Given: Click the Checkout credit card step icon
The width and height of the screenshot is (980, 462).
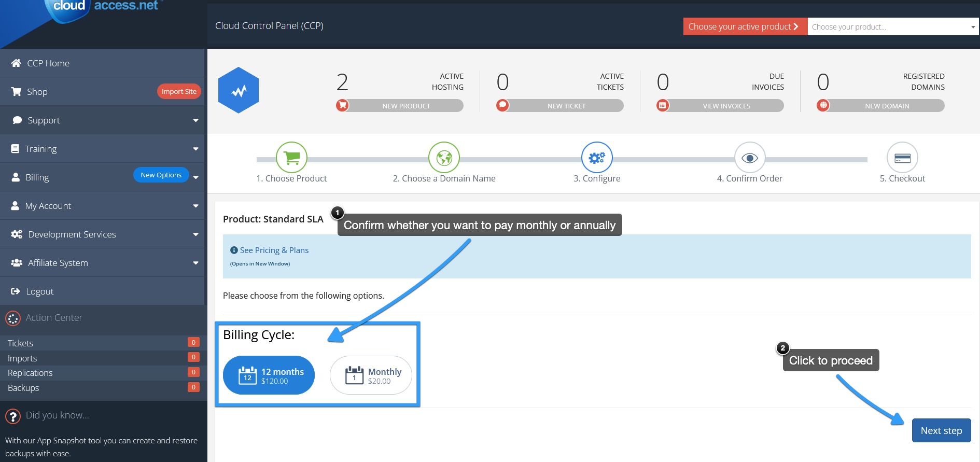Looking at the screenshot, I should pos(902,157).
